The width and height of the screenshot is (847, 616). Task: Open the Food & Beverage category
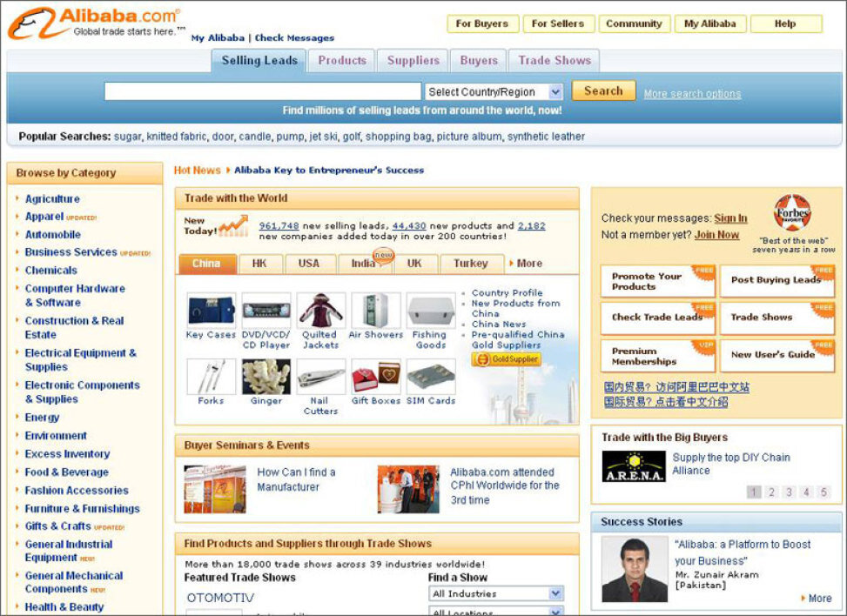pos(66,472)
